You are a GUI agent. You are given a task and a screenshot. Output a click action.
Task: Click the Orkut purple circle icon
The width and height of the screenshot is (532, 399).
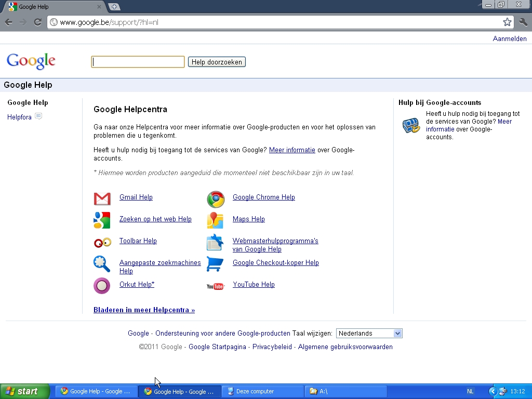pyautogui.click(x=102, y=286)
